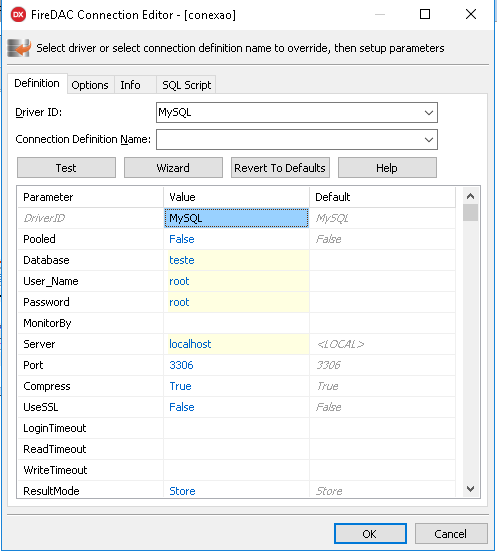497x556 pixels.
Task: Click the Cancel button
Action: [x=451, y=534]
